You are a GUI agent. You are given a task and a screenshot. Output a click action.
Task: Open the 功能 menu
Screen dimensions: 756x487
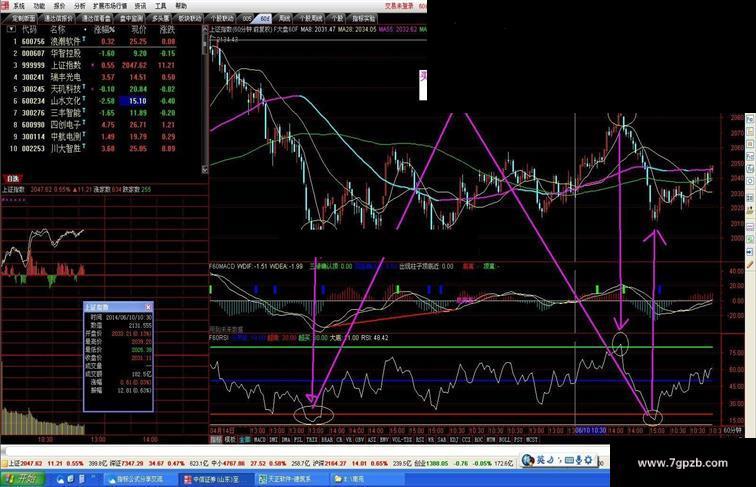39,6
